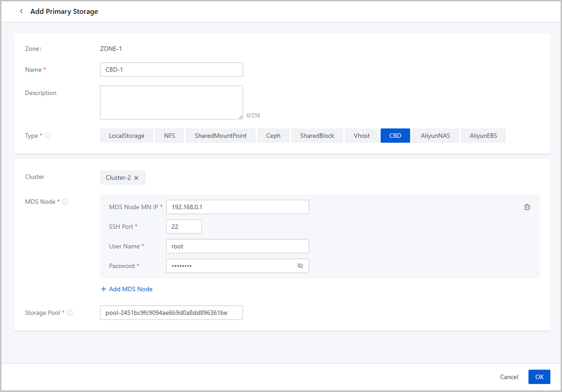Click the Cancel button
The image size is (562, 392).
(x=509, y=377)
